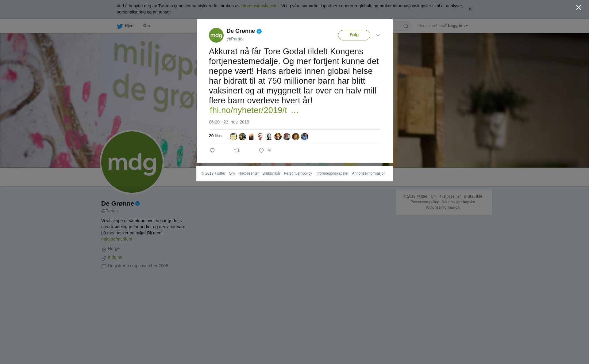Click the reply speech bubble icon
589x364 pixels.
[212, 150]
